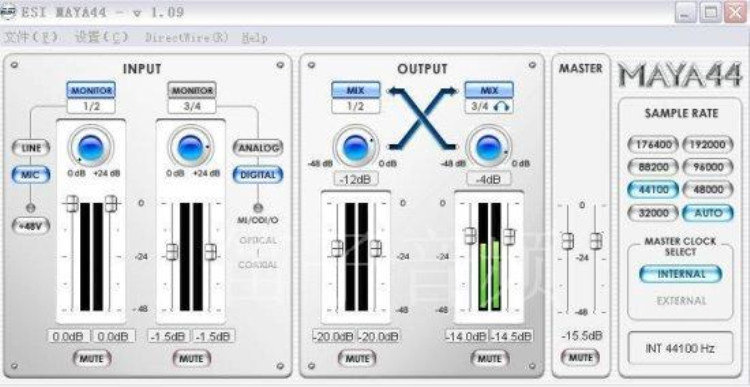Click the headphone icon on output 3/4
The image size is (750, 387).
pyautogui.click(x=502, y=106)
